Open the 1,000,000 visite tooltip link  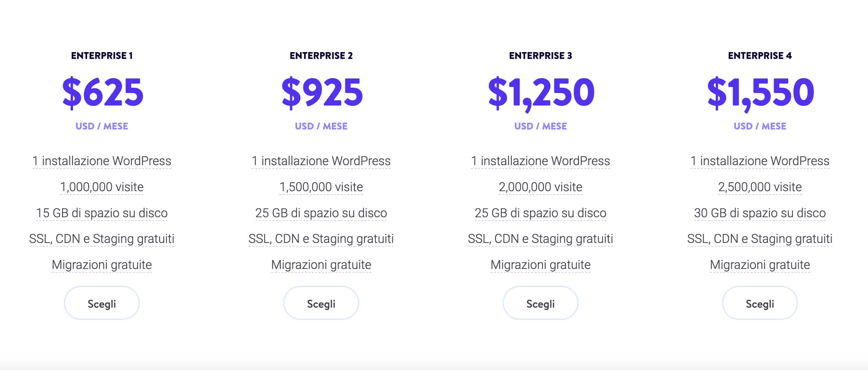point(102,187)
